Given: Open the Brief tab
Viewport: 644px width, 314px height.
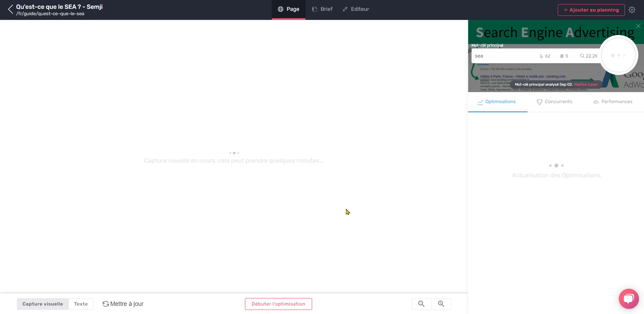Looking at the screenshot, I should coord(322,9).
